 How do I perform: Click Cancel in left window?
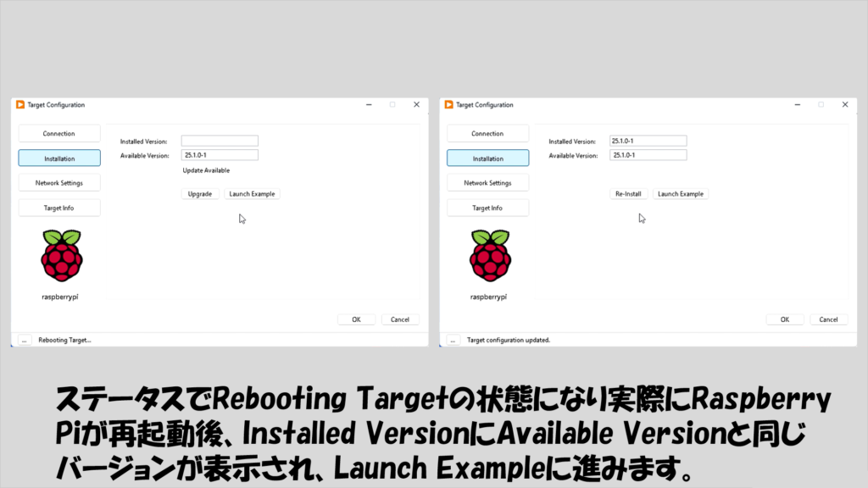[x=400, y=319]
